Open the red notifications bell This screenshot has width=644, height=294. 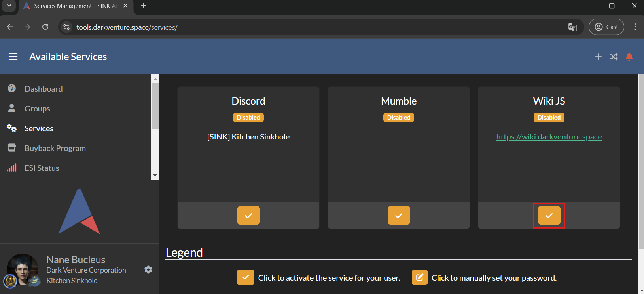tap(629, 57)
